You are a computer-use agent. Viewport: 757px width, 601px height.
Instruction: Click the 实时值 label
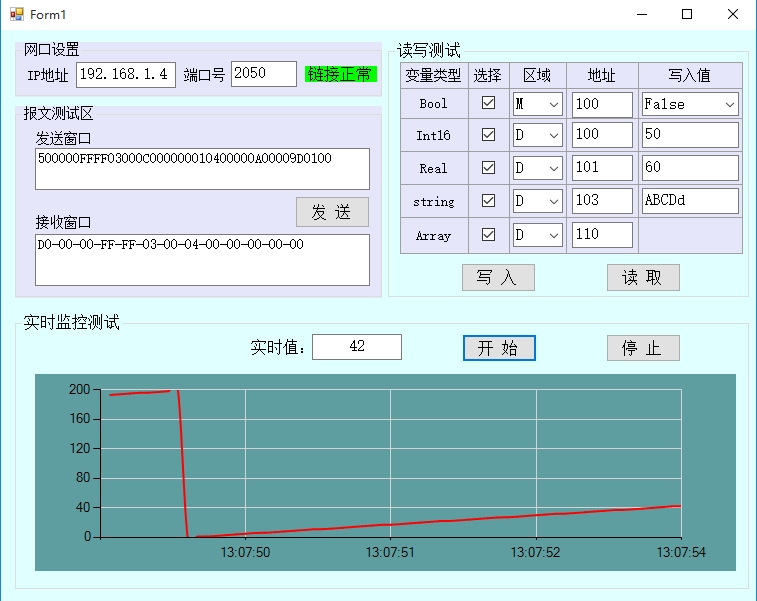point(278,348)
